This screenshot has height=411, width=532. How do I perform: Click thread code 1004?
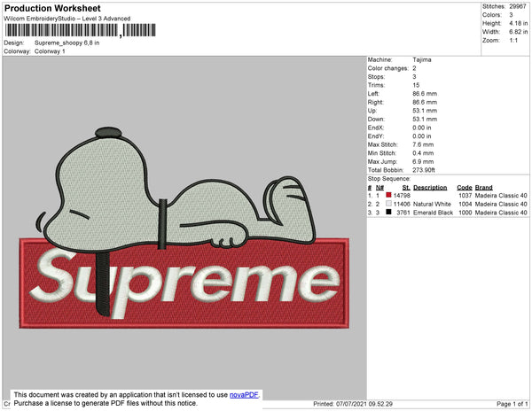[465, 204]
